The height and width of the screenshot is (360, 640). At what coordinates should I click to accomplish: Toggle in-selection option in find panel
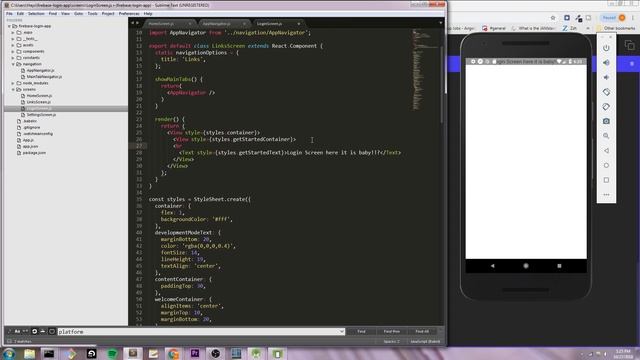(x=43, y=331)
